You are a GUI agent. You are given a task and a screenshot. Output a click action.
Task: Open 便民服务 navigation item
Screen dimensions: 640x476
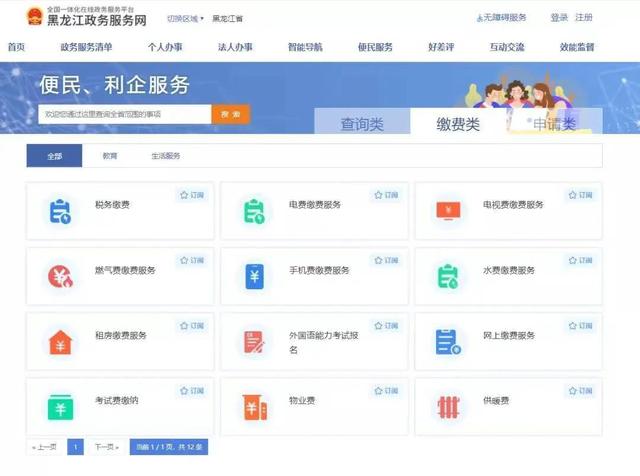coord(375,47)
